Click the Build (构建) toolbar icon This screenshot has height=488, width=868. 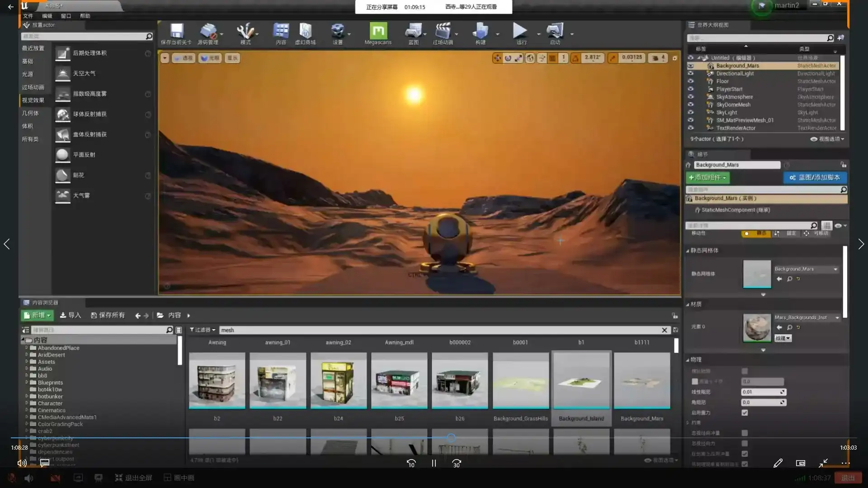pos(480,31)
